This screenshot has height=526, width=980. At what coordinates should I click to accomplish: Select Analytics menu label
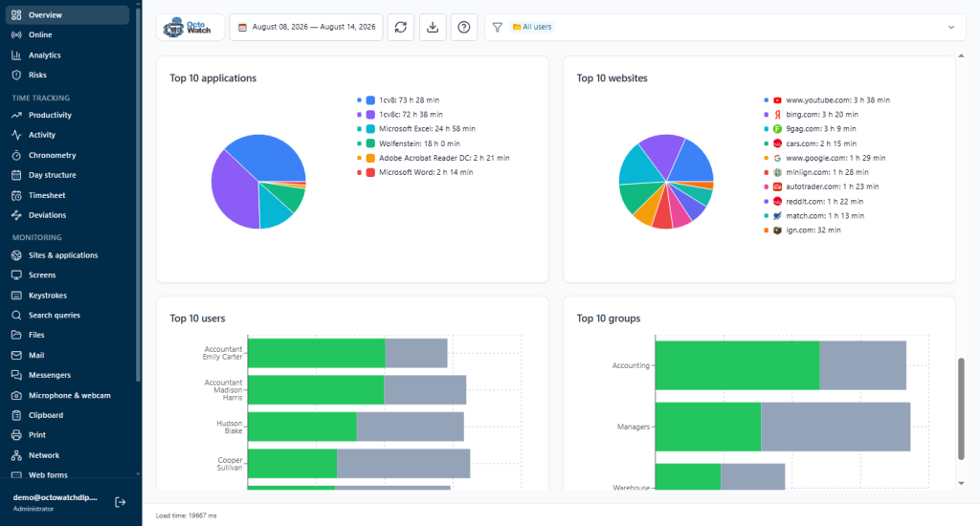pyautogui.click(x=44, y=55)
